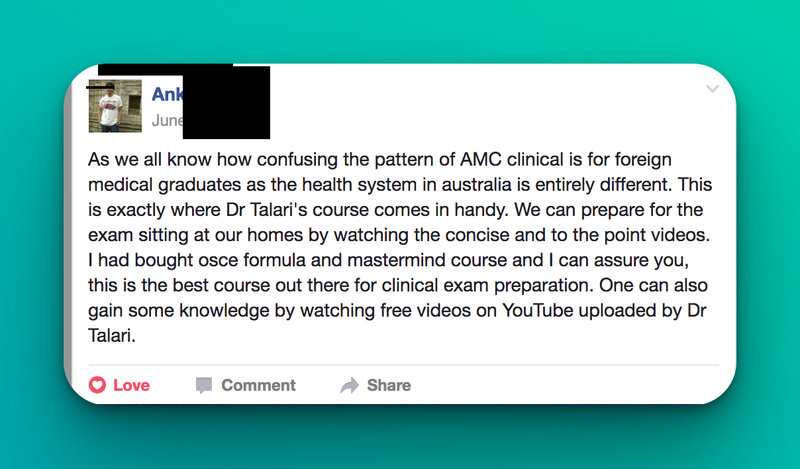
Task: Click the black redaction box beside the name
Action: pos(226,102)
